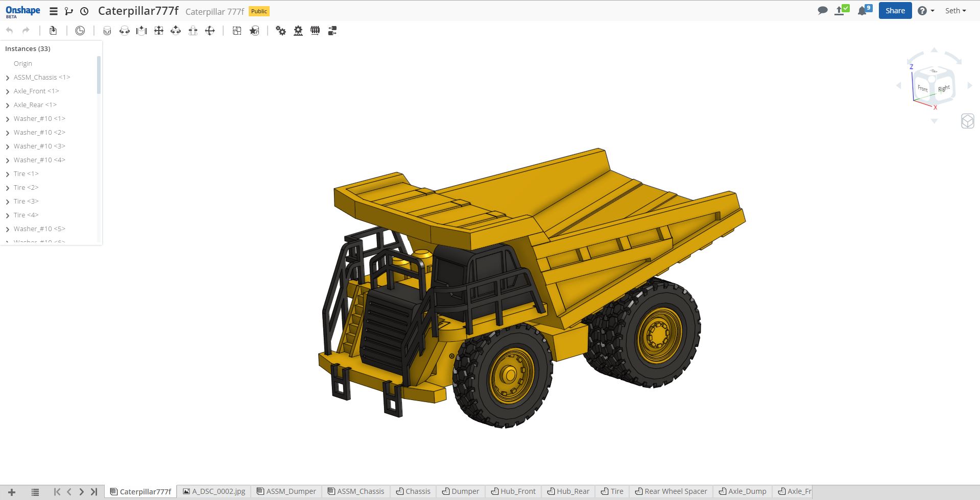The width and height of the screenshot is (980, 500).
Task: Click the upload status icon with checkmark
Action: 842,10
